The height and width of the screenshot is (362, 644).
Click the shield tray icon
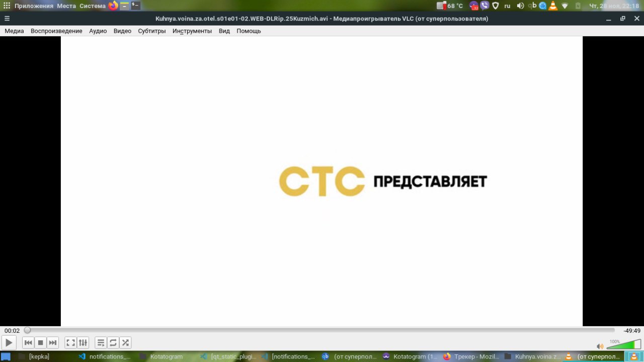[495, 6]
